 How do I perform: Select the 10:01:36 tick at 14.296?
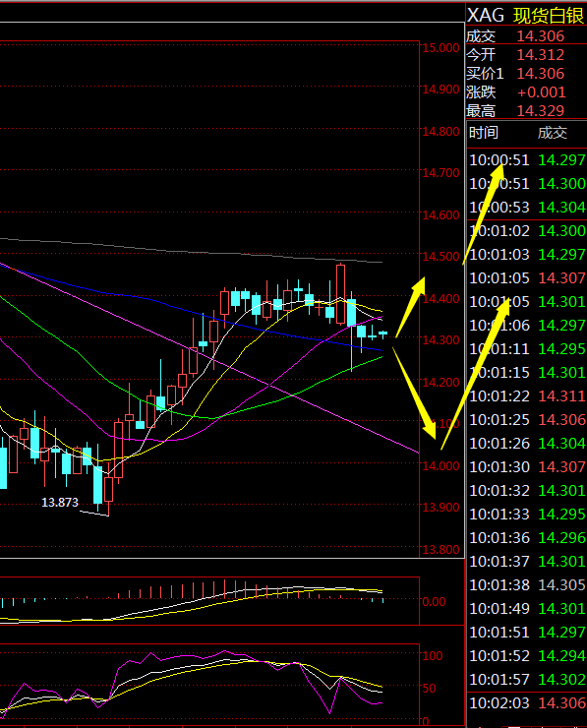(527, 538)
